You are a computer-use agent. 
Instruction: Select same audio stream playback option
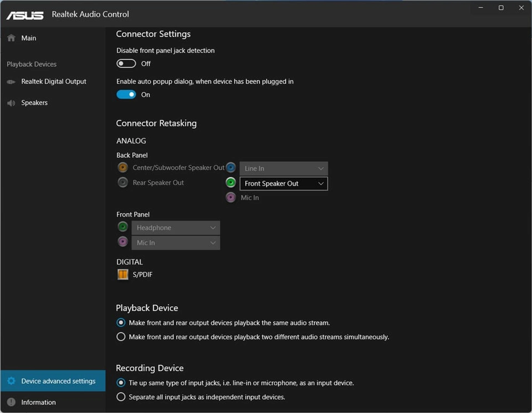click(121, 322)
